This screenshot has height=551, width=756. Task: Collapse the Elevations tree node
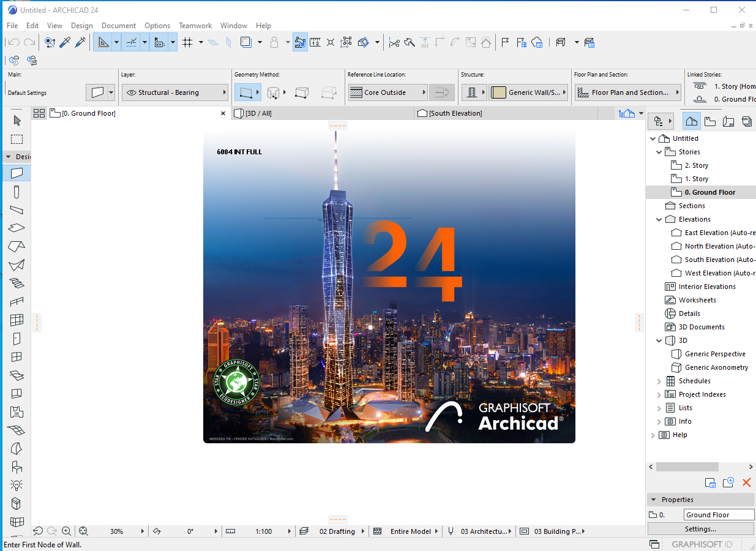(x=659, y=219)
